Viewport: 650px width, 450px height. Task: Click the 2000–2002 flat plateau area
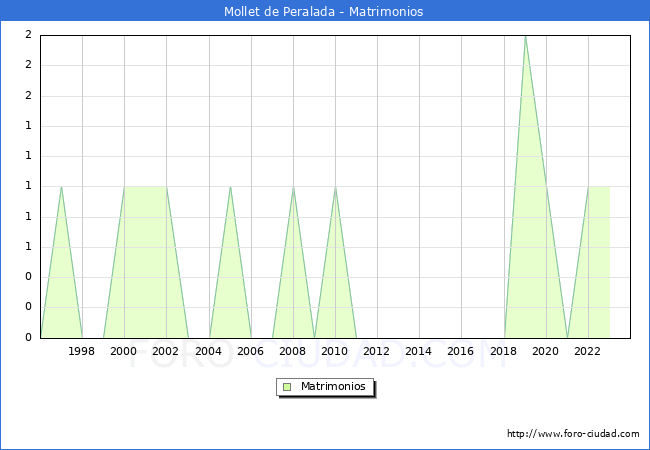(145, 262)
